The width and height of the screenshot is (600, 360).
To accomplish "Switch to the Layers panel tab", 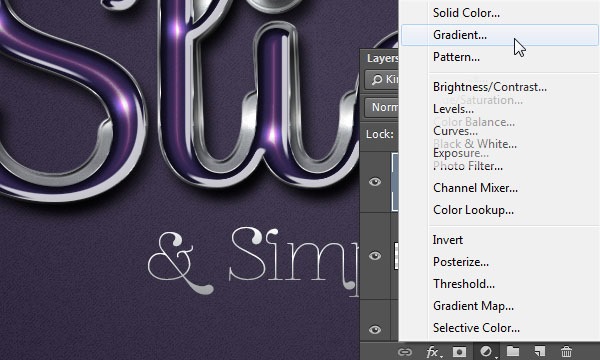I will point(382,58).
